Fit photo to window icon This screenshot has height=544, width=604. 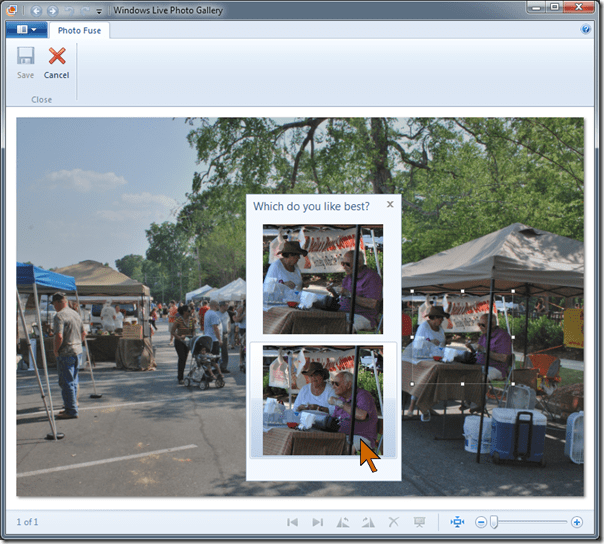[x=457, y=522]
